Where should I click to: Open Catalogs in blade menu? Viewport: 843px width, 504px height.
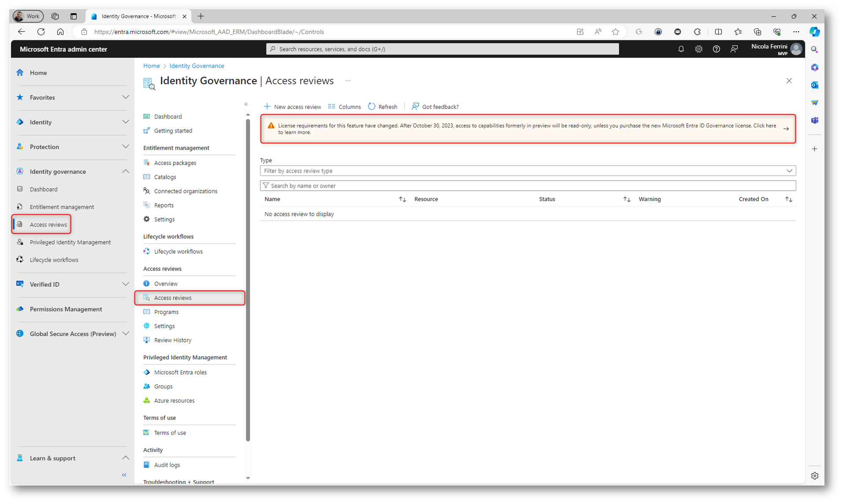165,177
